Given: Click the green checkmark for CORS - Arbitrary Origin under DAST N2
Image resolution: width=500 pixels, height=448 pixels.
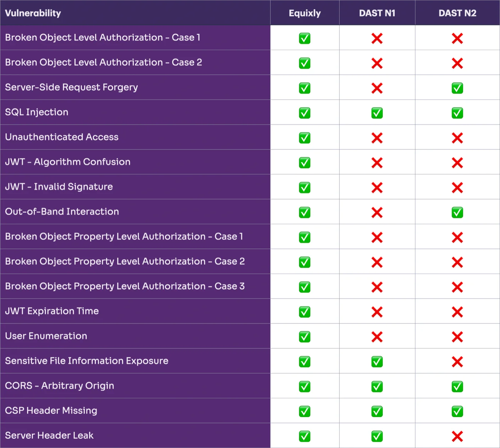Looking at the screenshot, I should (457, 386).
